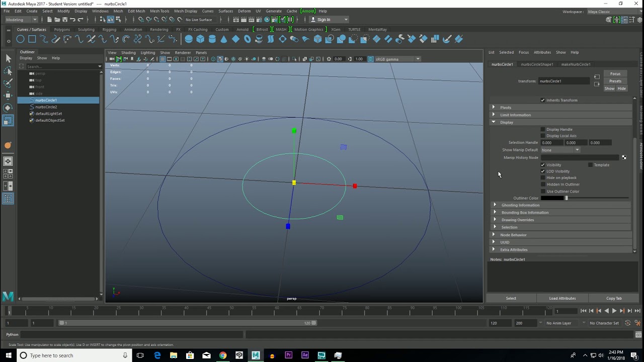The width and height of the screenshot is (644, 362).
Task: Click the new scene icon
Action: click(49, 20)
